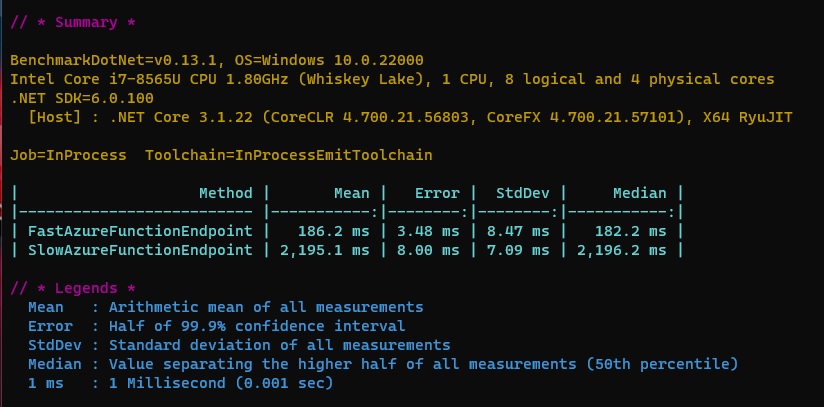This screenshot has width=824, height=407.
Task: Click the SlowAzureFunctionEndpoint method name
Action: click(x=140, y=250)
